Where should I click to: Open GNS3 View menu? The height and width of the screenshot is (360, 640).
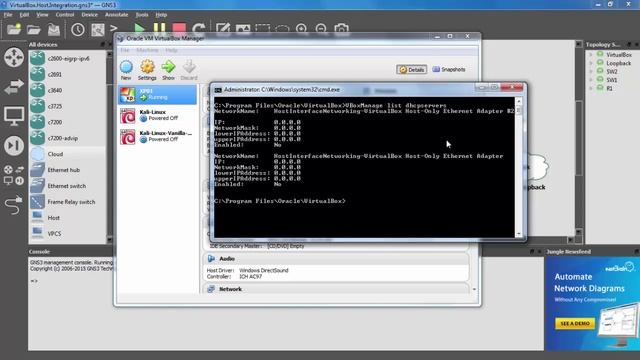pos(42,15)
